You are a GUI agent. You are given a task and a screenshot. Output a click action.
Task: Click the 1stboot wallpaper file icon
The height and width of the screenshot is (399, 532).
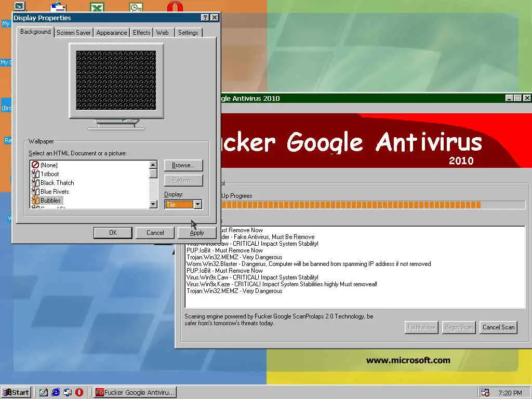coord(35,174)
